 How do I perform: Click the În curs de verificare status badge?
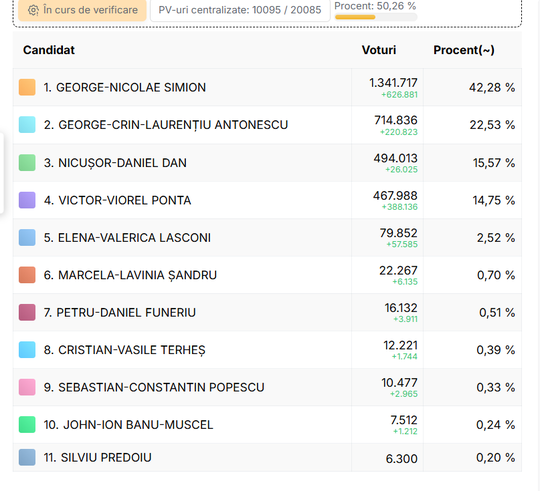click(x=82, y=10)
